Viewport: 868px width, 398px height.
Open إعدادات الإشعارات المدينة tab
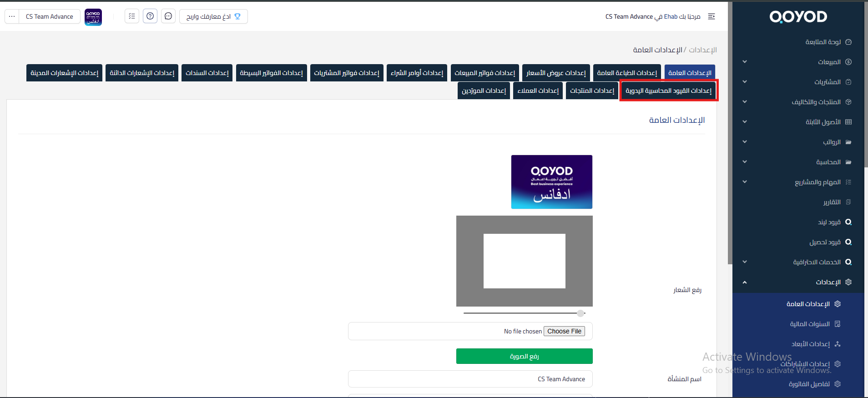click(x=64, y=73)
